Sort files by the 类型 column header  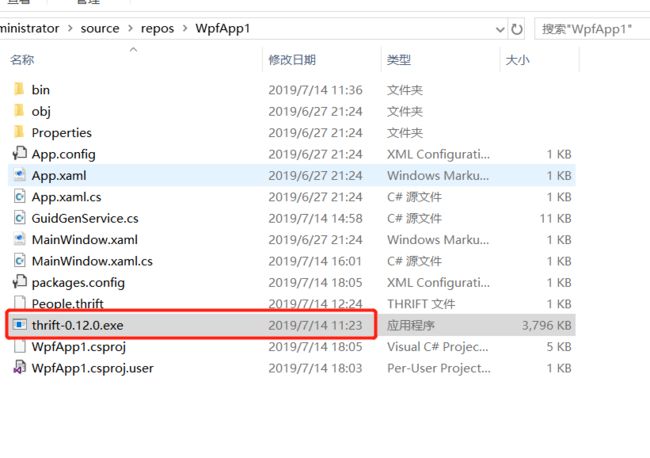(398, 60)
